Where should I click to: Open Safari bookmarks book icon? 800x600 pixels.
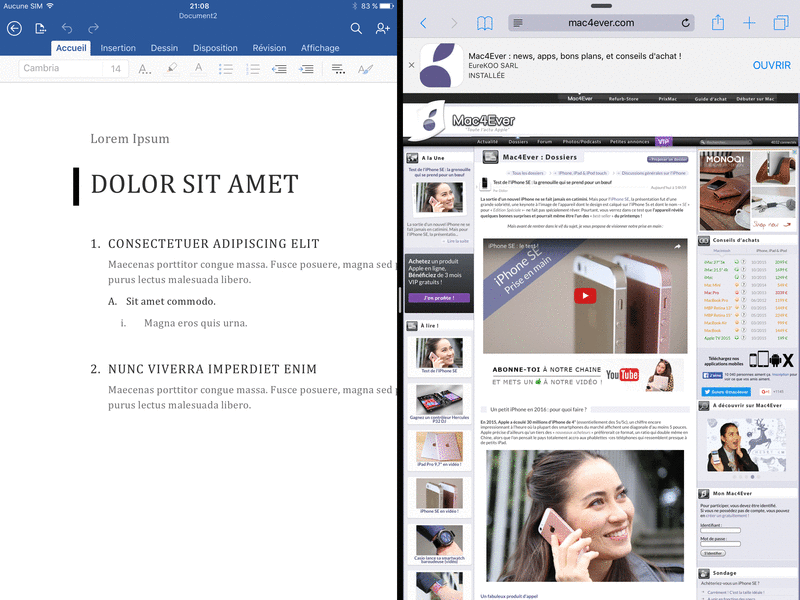click(485, 23)
